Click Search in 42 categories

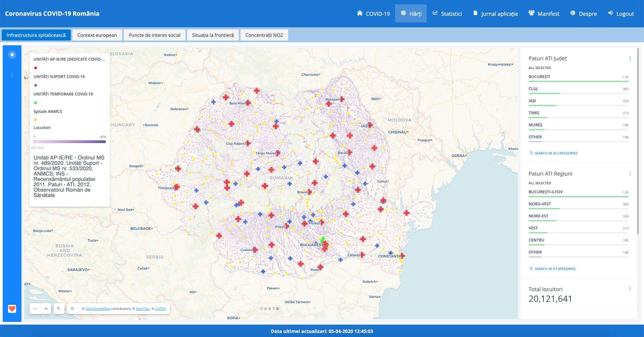click(x=553, y=153)
